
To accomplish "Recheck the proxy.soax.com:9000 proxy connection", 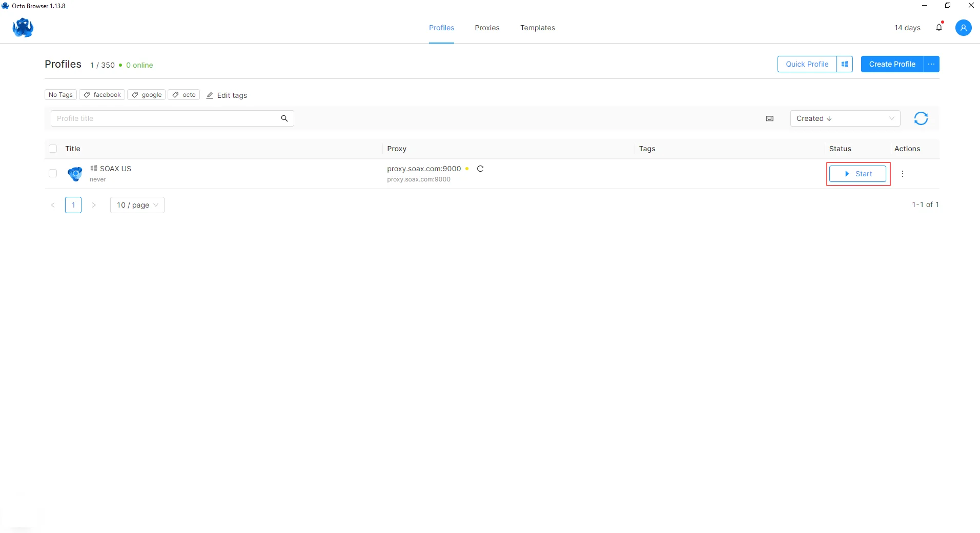I will (480, 169).
